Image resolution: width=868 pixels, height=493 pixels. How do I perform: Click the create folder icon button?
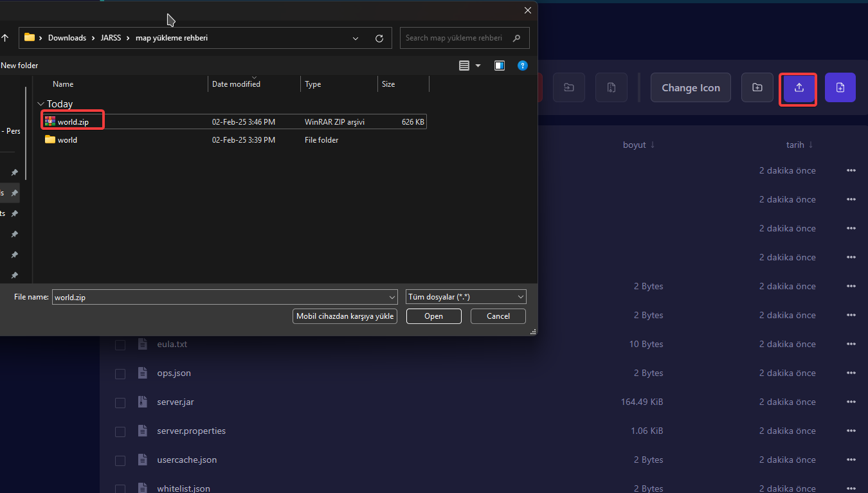coord(757,88)
